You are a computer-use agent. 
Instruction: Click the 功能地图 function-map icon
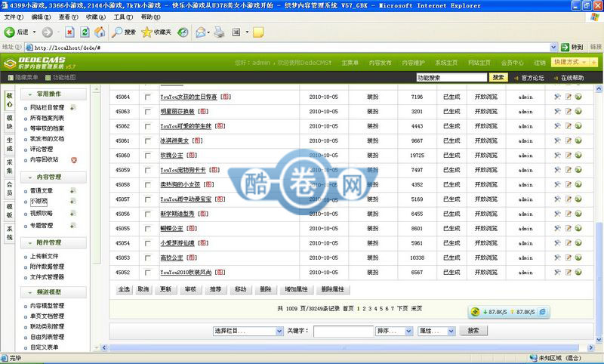click(x=48, y=78)
